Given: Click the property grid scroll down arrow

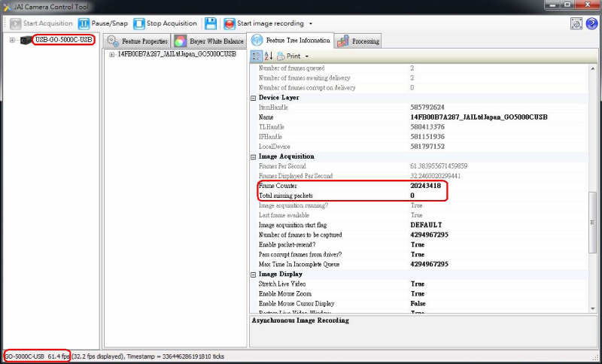Looking at the screenshot, I should (x=592, y=309).
